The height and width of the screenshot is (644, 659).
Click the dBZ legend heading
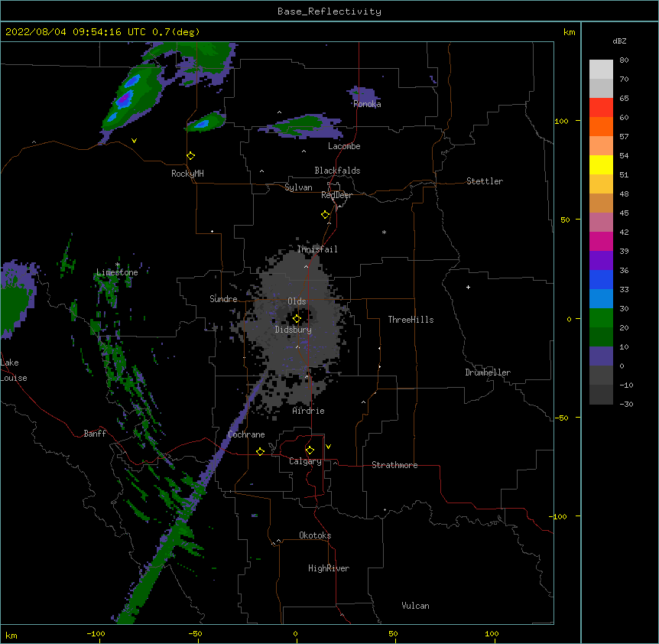coord(619,41)
